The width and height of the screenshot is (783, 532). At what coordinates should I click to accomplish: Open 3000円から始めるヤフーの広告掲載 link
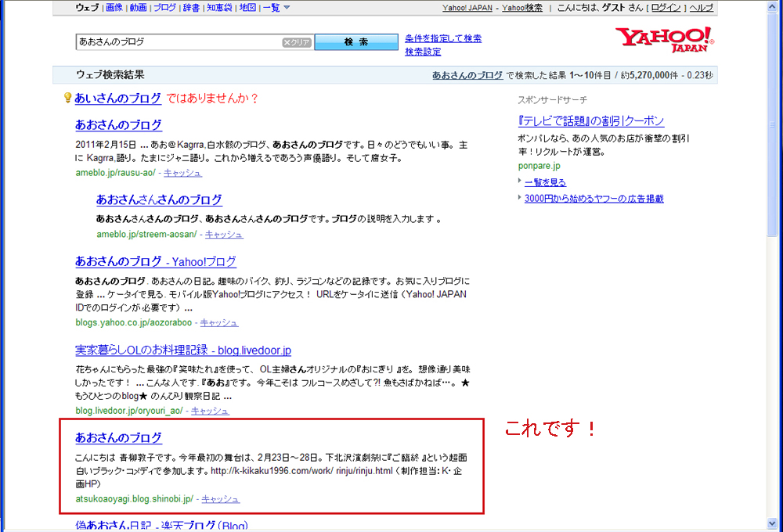click(594, 198)
